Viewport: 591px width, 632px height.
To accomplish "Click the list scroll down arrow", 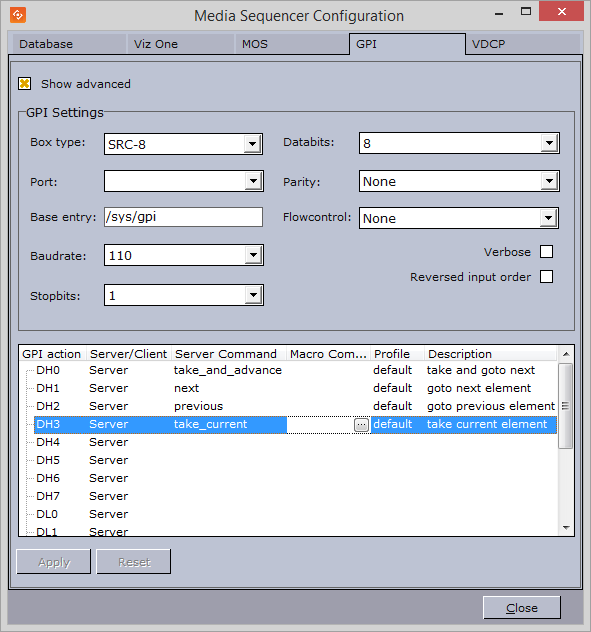I will coord(566,528).
